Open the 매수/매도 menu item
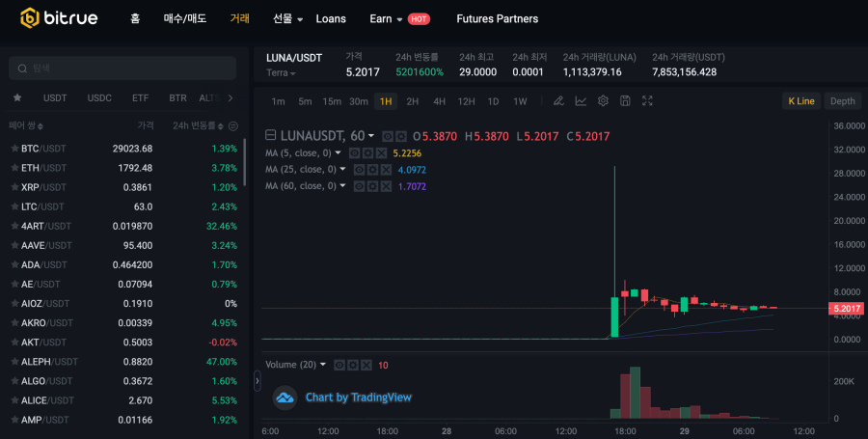The height and width of the screenshot is (439, 868). click(185, 19)
